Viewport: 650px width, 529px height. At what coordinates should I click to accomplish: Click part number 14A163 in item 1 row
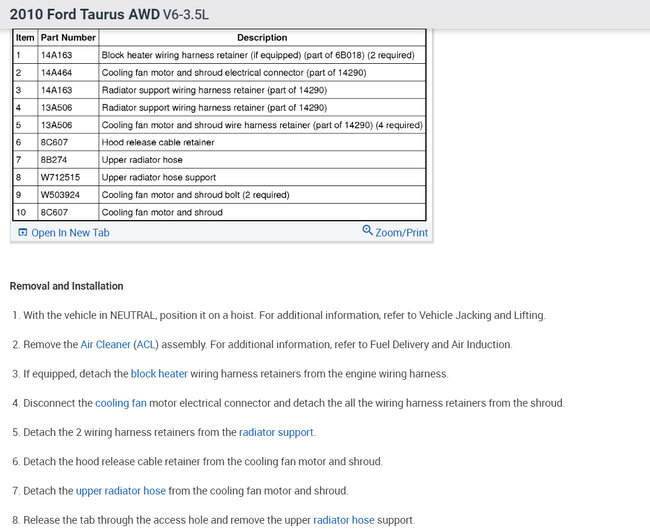[x=56, y=55]
